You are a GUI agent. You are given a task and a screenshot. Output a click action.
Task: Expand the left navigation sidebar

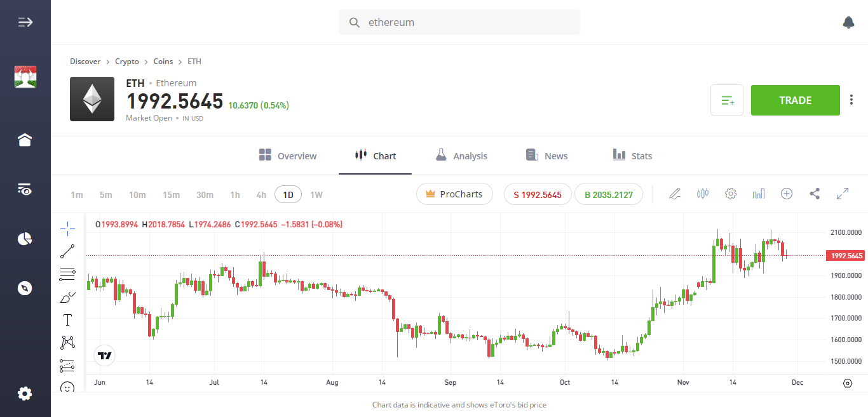(25, 22)
